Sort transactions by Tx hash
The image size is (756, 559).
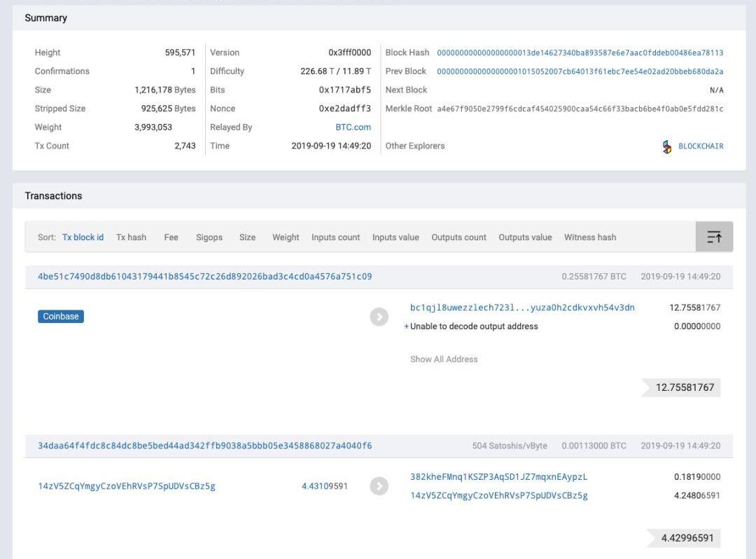[x=131, y=237]
